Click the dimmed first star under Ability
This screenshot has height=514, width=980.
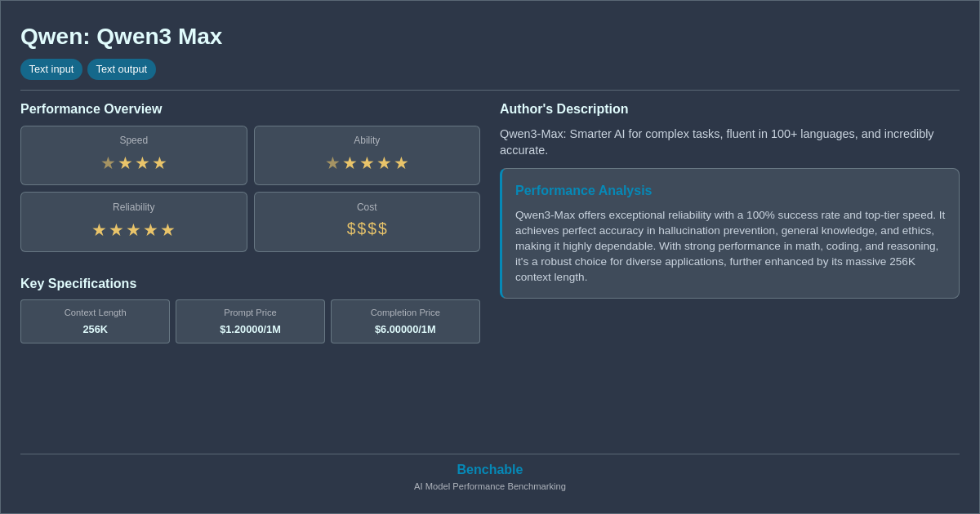(332, 162)
